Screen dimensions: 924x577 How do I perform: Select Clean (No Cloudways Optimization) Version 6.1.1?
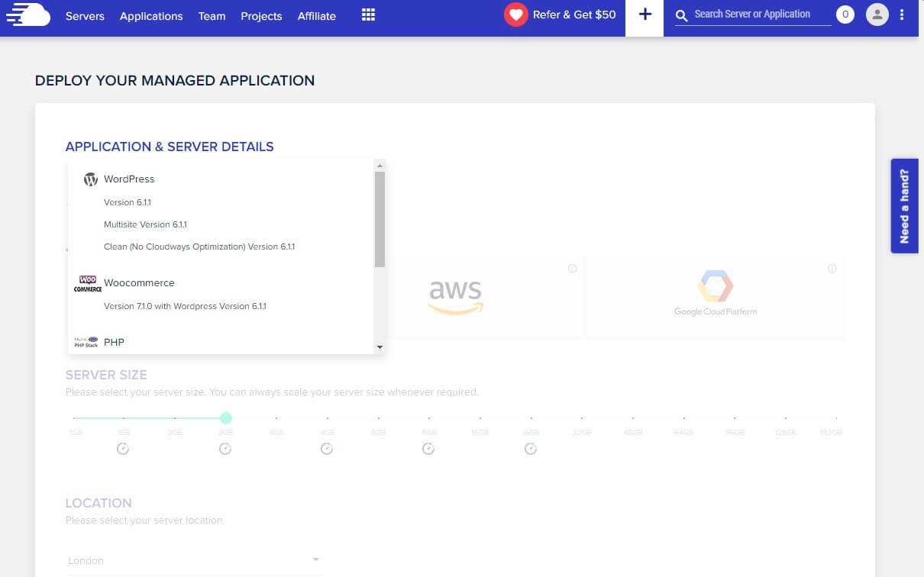(199, 247)
